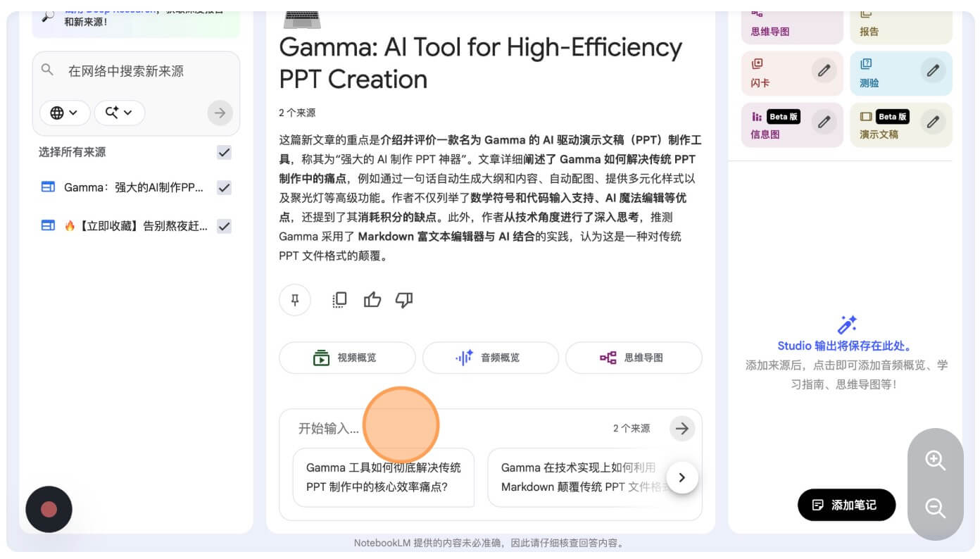Screen dimensions: 980x559
Task: Toggle the 选择所有来源 select-all checkbox
Action: [224, 152]
